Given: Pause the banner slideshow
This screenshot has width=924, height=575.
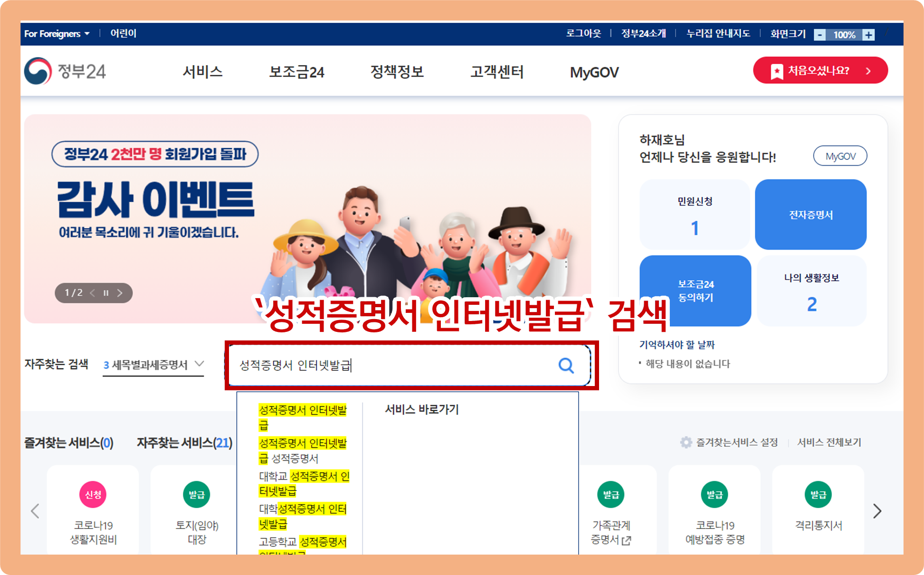Looking at the screenshot, I should 106,293.
